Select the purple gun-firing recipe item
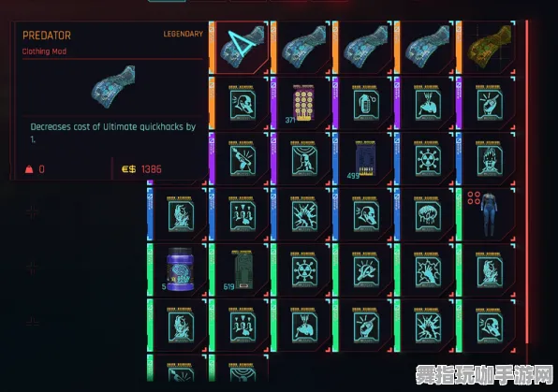 point(242,159)
